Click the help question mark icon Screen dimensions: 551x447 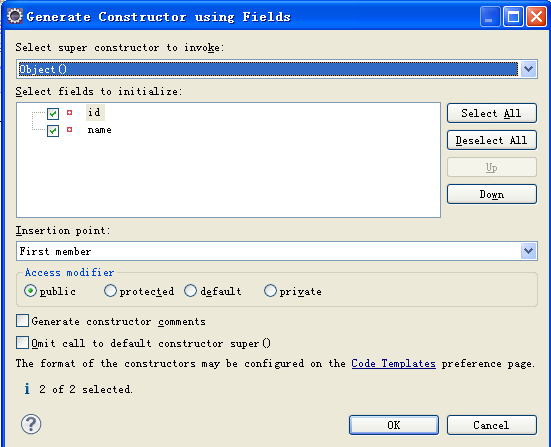pyautogui.click(x=31, y=424)
